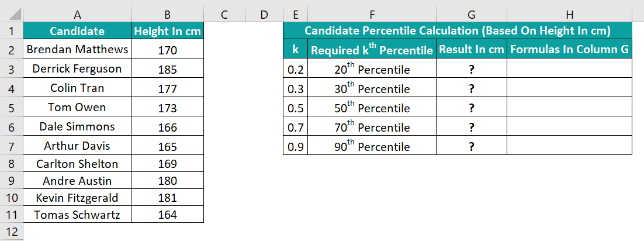Select the Height In cm header cell
644x241 pixels.
click(x=167, y=31)
